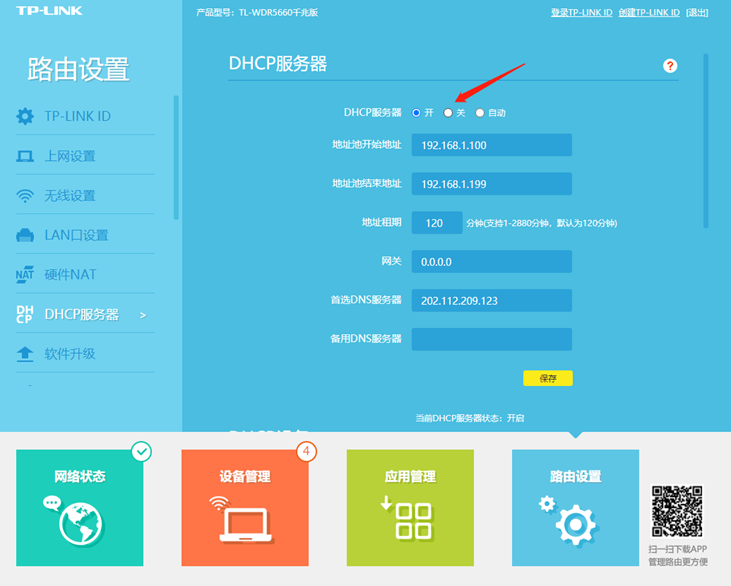The width and height of the screenshot is (731, 586).
Task: Click the 退出 logout link
Action: tap(698, 12)
